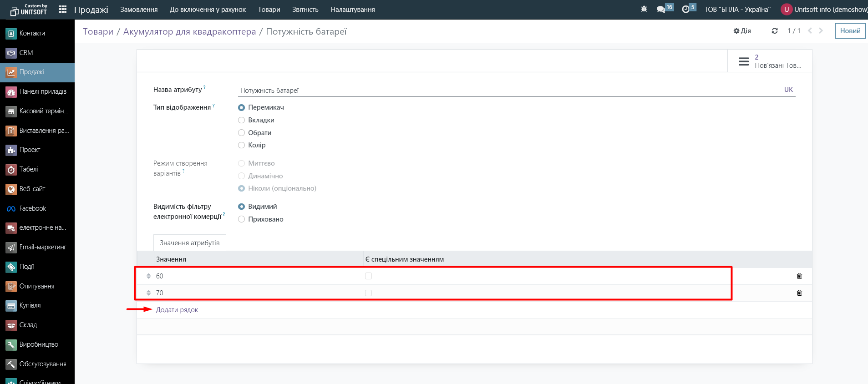Click the Додати рядок link

click(177, 310)
